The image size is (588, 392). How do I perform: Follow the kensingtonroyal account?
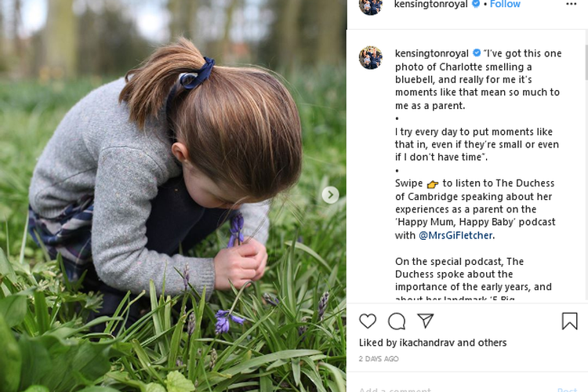click(x=505, y=4)
